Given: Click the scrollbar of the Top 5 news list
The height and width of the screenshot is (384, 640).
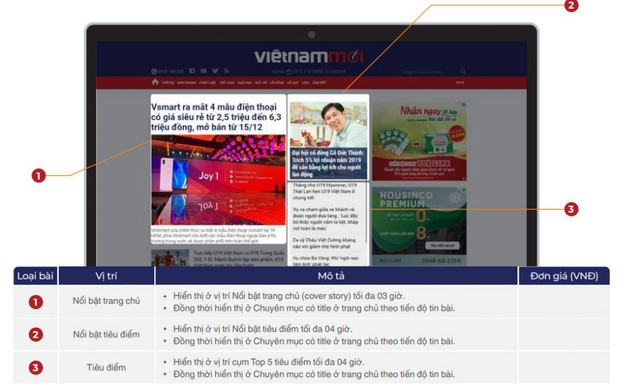Looking at the screenshot, I should click(367, 212).
